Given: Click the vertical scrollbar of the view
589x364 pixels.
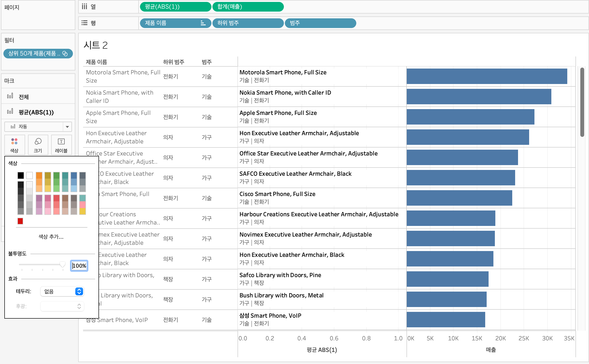Looking at the screenshot, I should point(582,102).
